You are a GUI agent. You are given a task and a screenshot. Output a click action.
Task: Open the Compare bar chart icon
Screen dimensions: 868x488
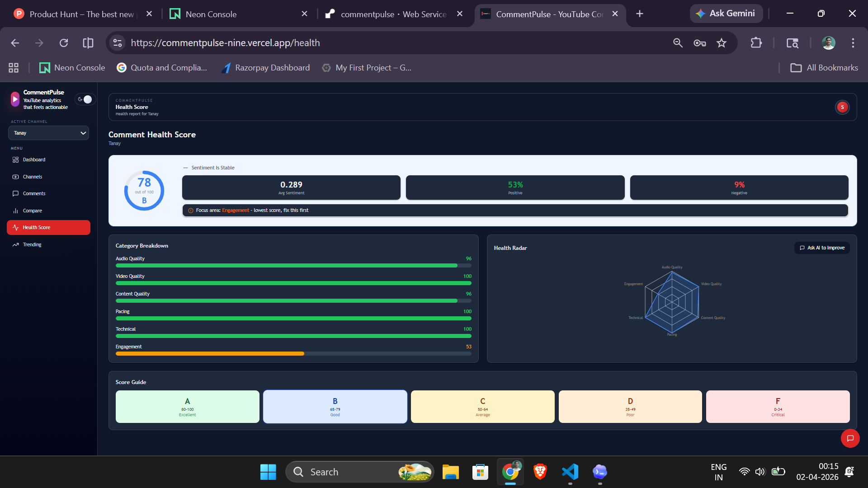15,211
